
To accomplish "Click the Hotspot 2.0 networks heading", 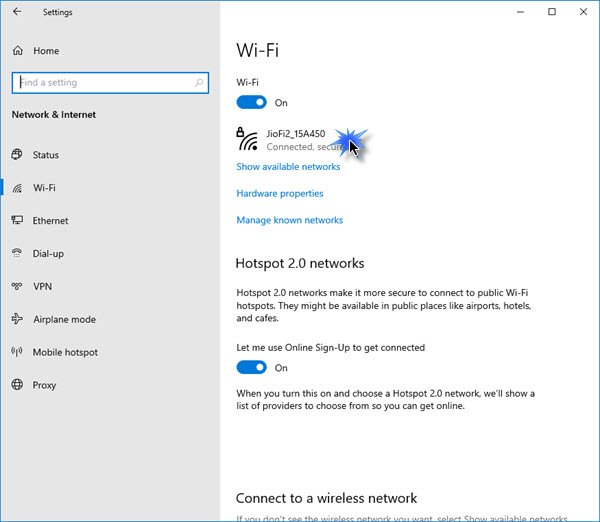I will coord(300,263).
